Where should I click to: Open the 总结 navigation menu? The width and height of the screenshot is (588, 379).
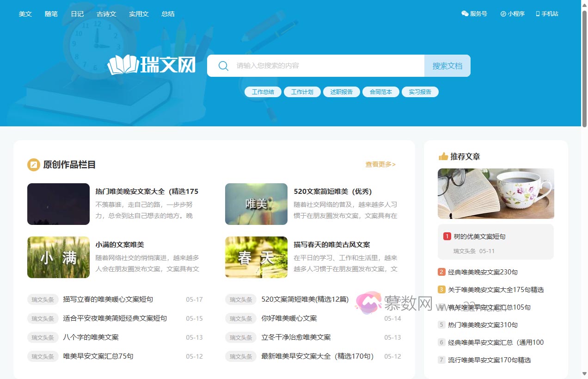pyautogui.click(x=168, y=13)
